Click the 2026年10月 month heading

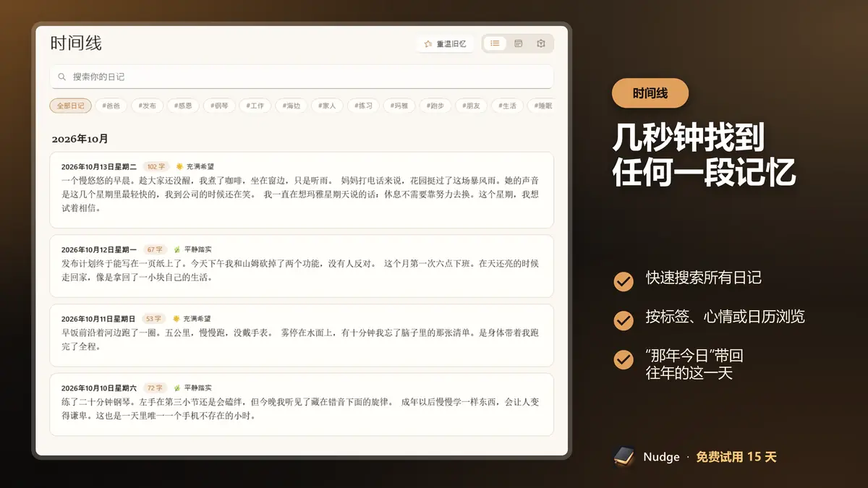pyautogui.click(x=80, y=139)
